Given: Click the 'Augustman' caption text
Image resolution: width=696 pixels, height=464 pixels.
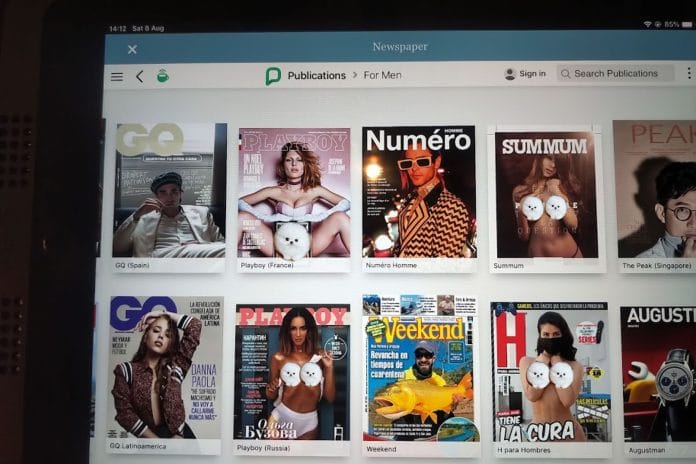Looking at the screenshot, I should (647, 450).
